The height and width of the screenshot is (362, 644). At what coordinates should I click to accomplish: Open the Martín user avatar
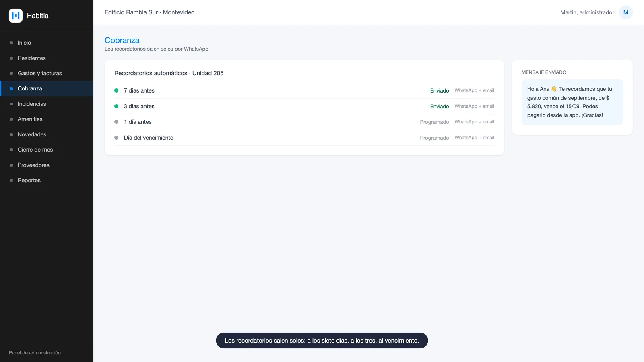(x=625, y=12)
